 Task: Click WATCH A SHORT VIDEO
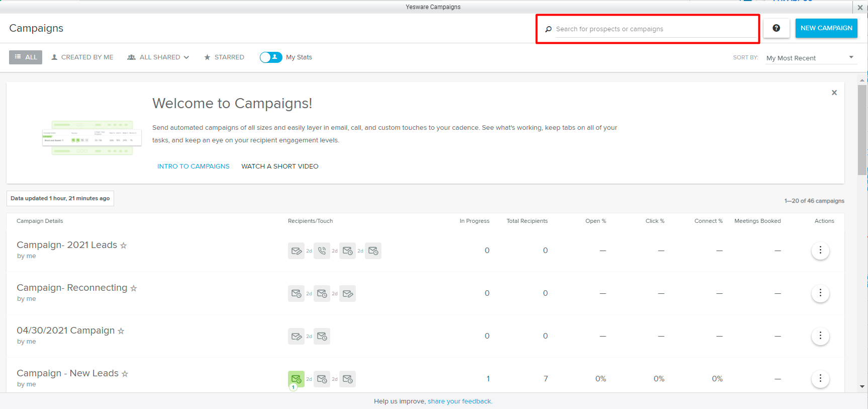[280, 167]
